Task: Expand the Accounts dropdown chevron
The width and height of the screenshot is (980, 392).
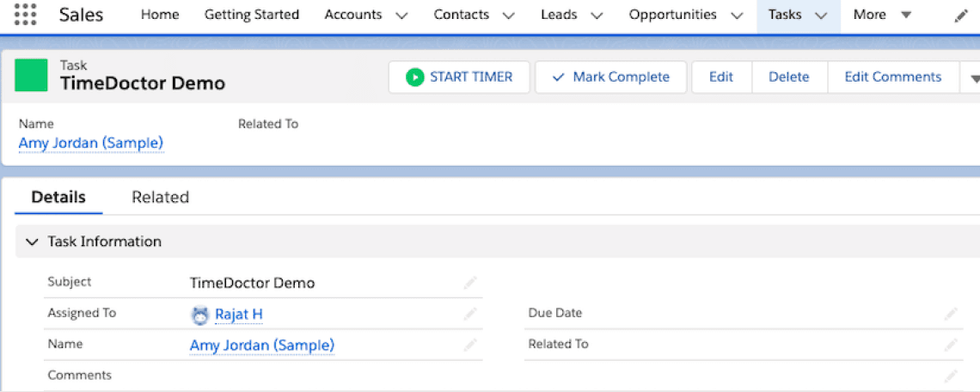Action: click(401, 15)
